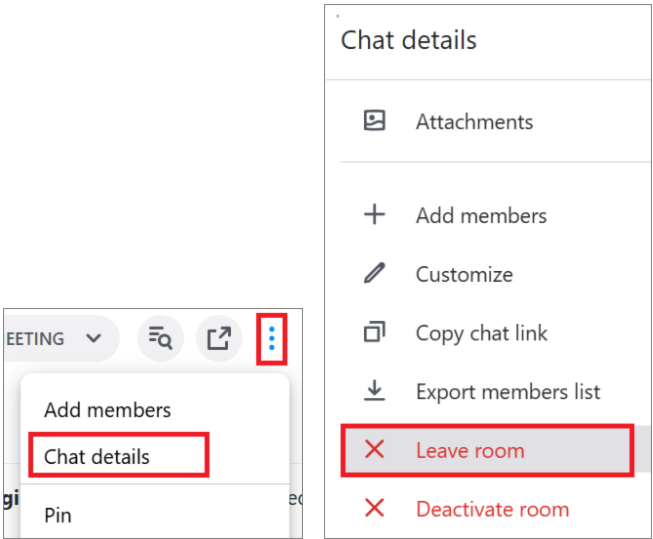Screen dimensions: 653x539
Task: Click the Attachments image icon
Action: point(374,122)
